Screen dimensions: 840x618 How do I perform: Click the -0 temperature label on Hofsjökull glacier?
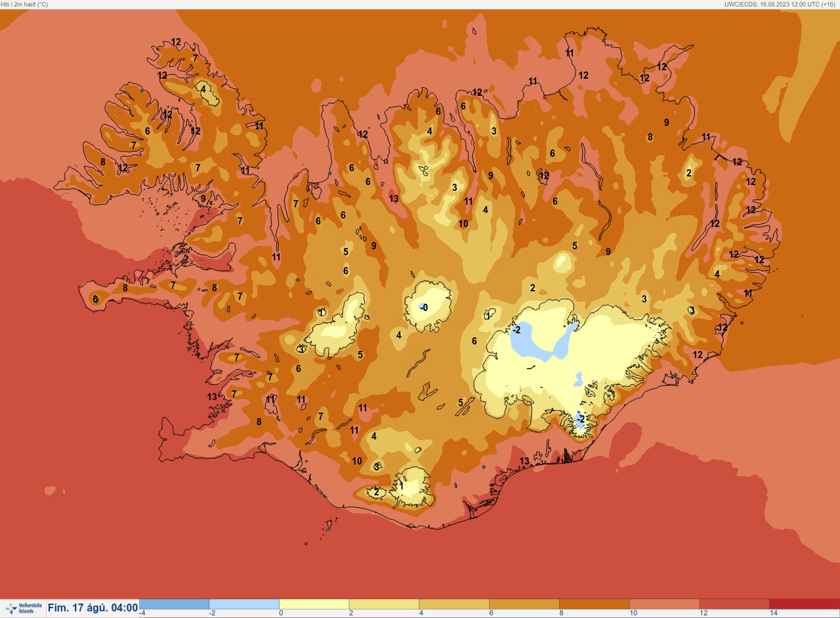coord(424,308)
